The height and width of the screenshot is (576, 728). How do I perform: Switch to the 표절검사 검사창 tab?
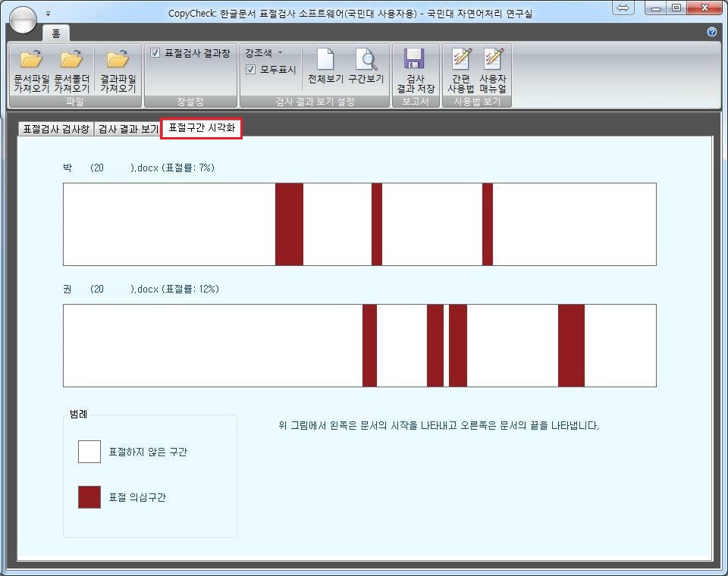coord(56,129)
